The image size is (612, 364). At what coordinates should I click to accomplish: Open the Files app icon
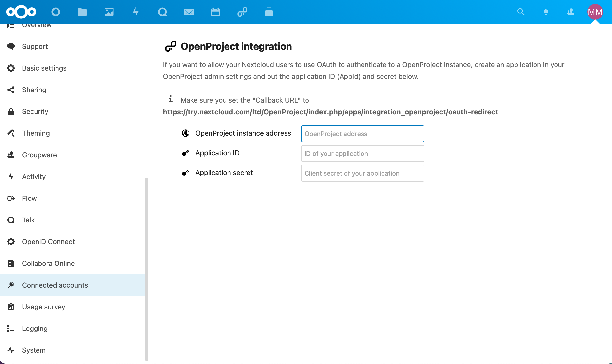(82, 12)
